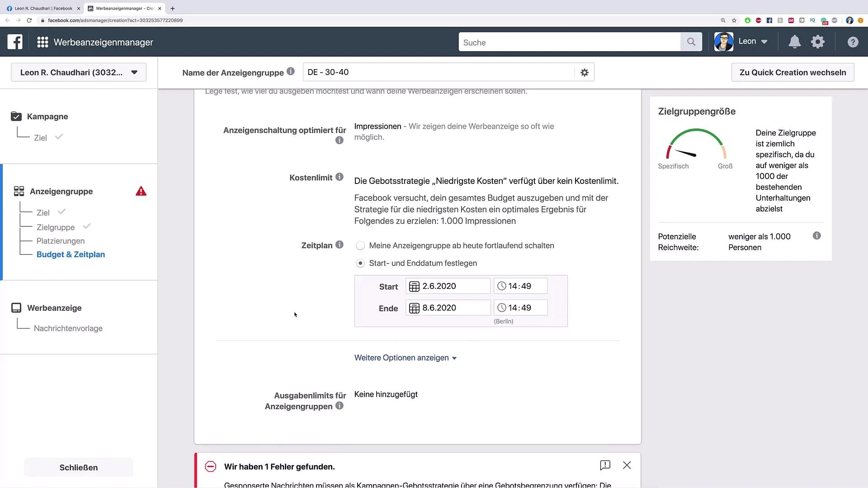Click the Anzeigengruppe grid icon

[x=19, y=191]
